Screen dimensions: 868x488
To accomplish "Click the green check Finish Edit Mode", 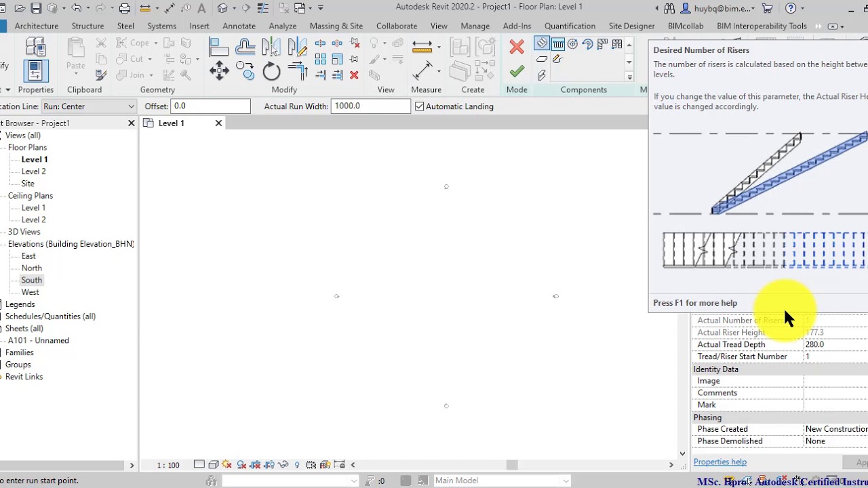I will click(x=517, y=71).
